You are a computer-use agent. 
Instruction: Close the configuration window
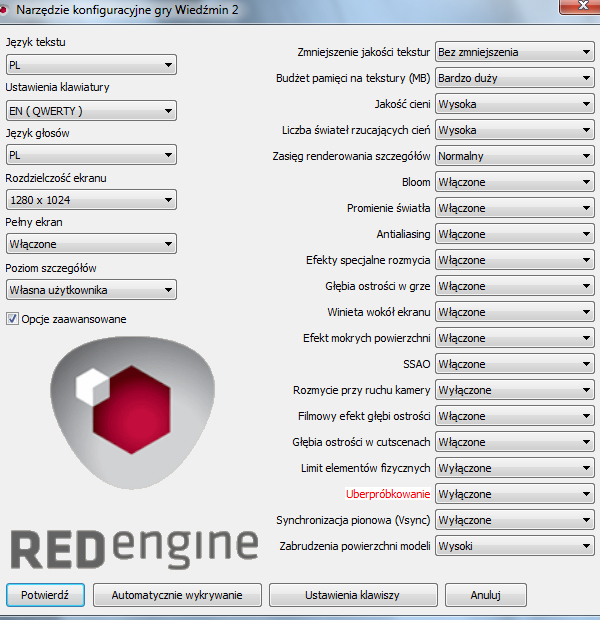click(572, 8)
